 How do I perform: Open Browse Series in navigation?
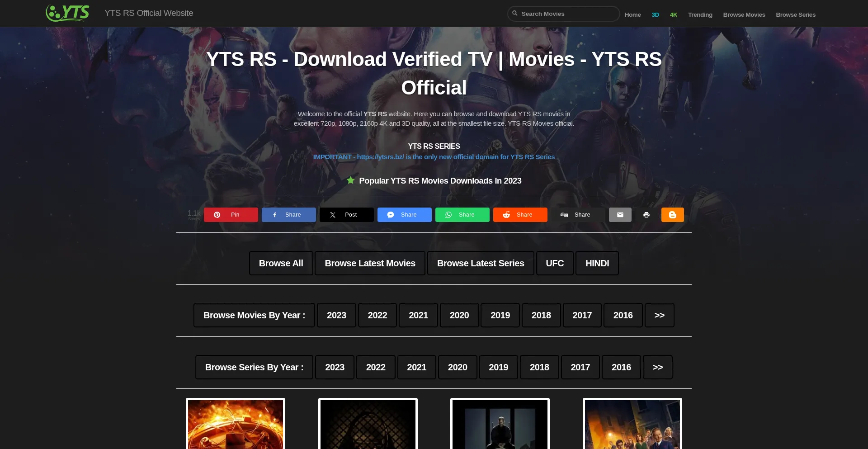tap(796, 14)
